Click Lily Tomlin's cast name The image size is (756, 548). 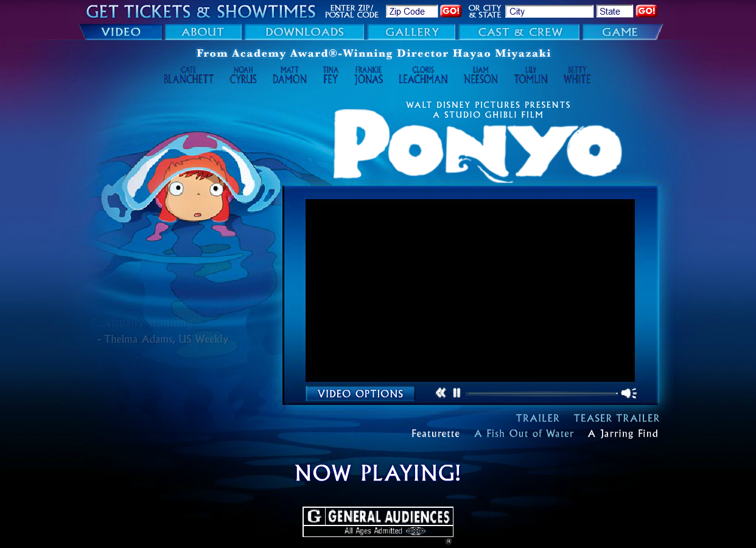[x=531, y=76]
